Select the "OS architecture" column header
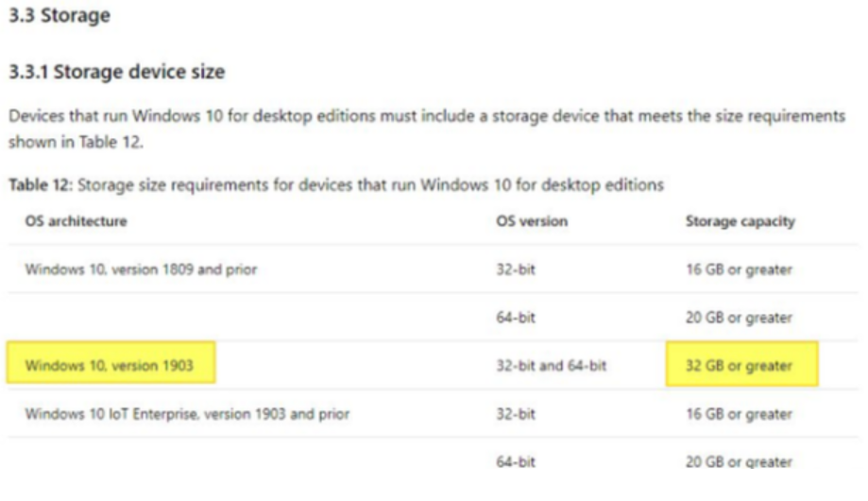 pos(77,221)
